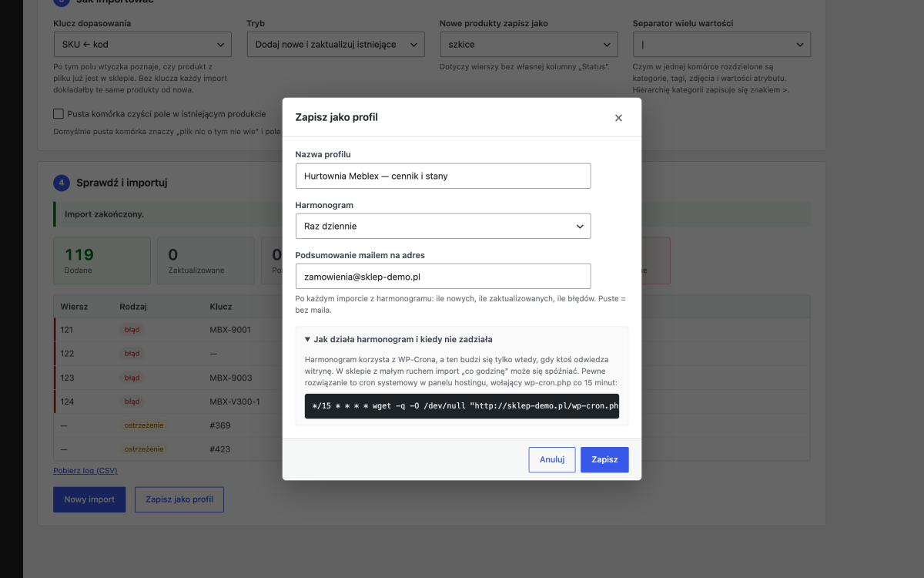Viewport: 924px width, 578px height.
Task: Click the 119 Dodane summary tile
Action: click(x=102, y=260)
